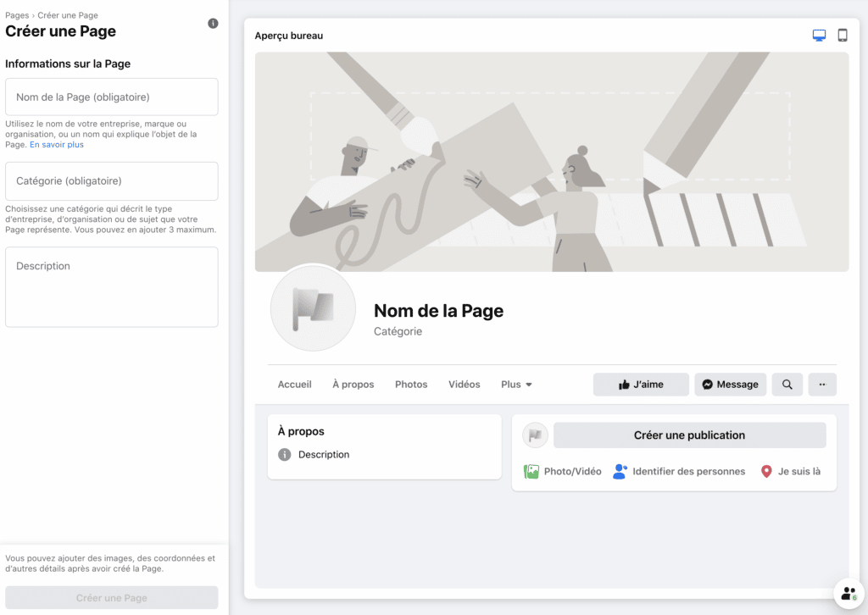Image resolution: width=868 pixels, height=615 pixels.
Task: Expand the Plus dropdown in page navigation
Action: coord(516,385)
